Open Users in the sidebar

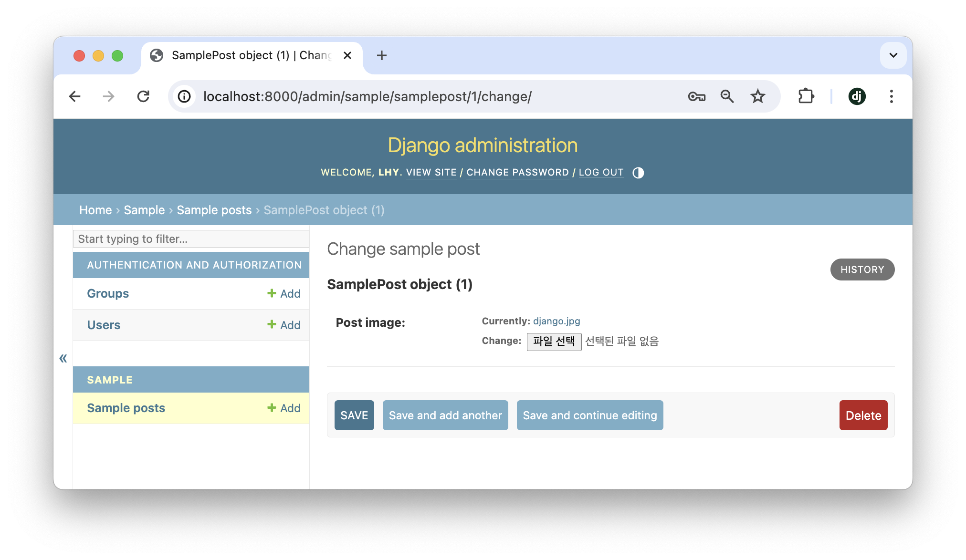click(104, 325)
